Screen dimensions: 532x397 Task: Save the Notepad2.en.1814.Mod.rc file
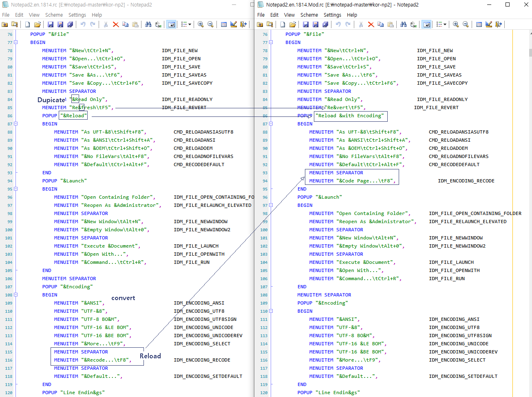(305, 24)
